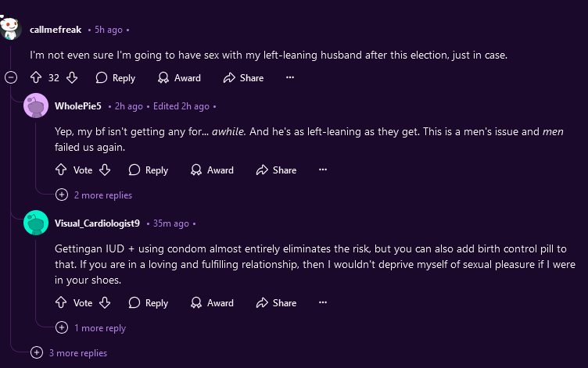Upvote callmefreak's comment
The image size is (588, 368).
tap(35, 77)
